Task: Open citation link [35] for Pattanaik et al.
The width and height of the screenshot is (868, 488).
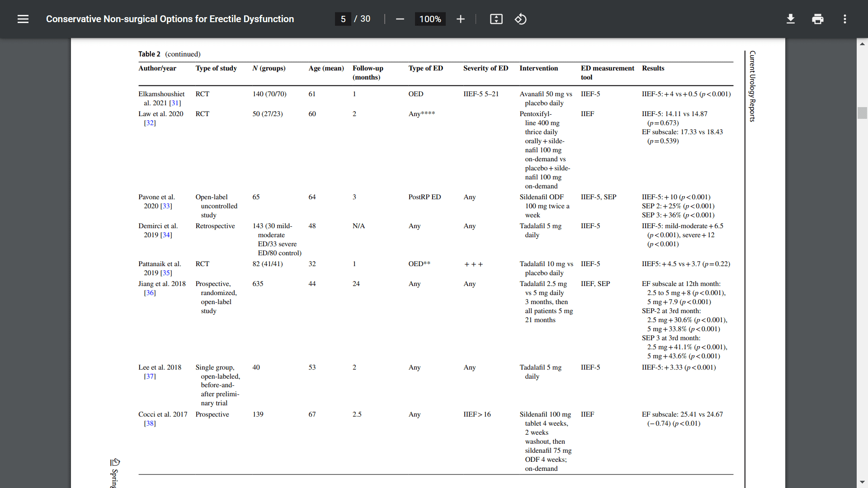Action: coord(166,273)
